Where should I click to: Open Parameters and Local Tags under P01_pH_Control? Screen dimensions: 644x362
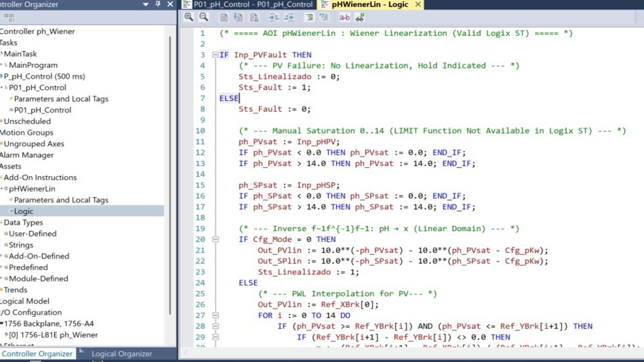click(61, 99)
